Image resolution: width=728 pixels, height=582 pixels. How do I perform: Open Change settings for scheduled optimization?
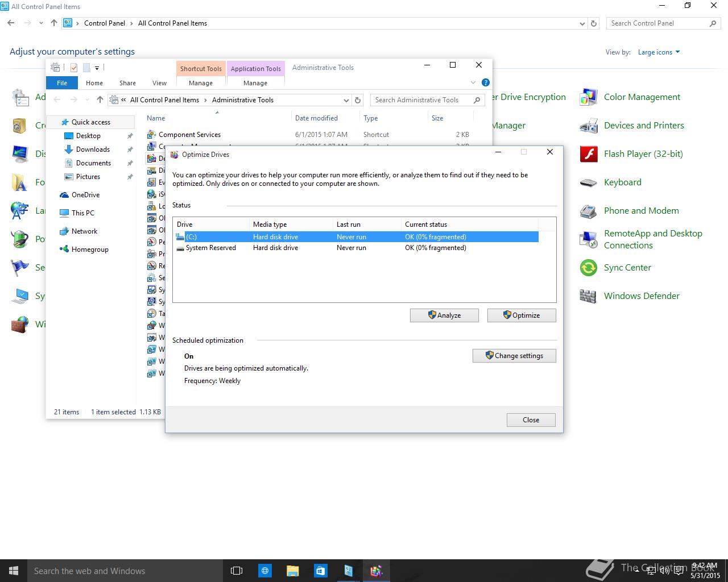[x=514, y=356]
